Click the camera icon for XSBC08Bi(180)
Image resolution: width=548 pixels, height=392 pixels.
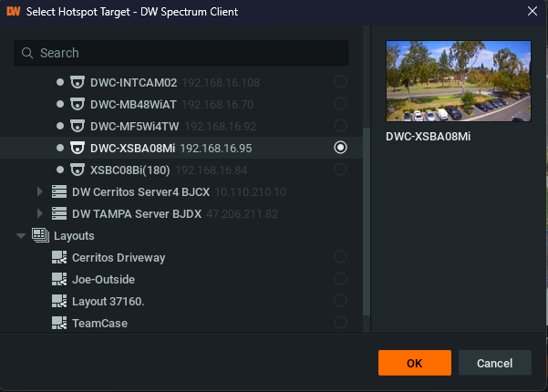78,170
